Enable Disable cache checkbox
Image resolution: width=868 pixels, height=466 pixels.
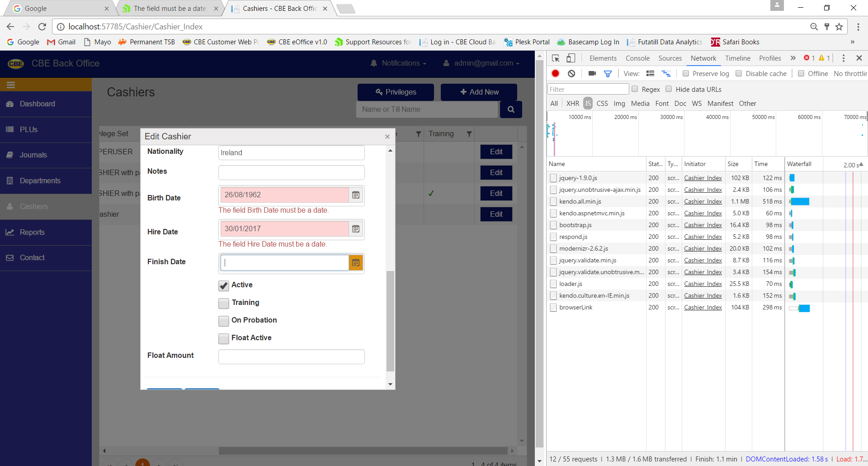click(739, 73)
